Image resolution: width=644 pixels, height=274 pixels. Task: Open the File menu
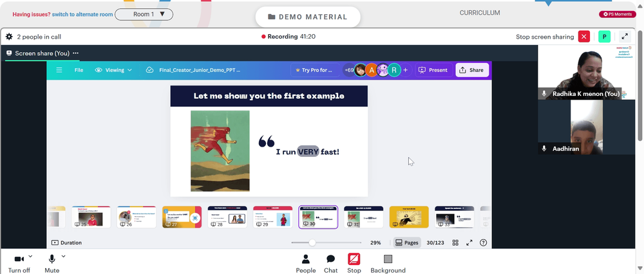[x=79, y=70]
